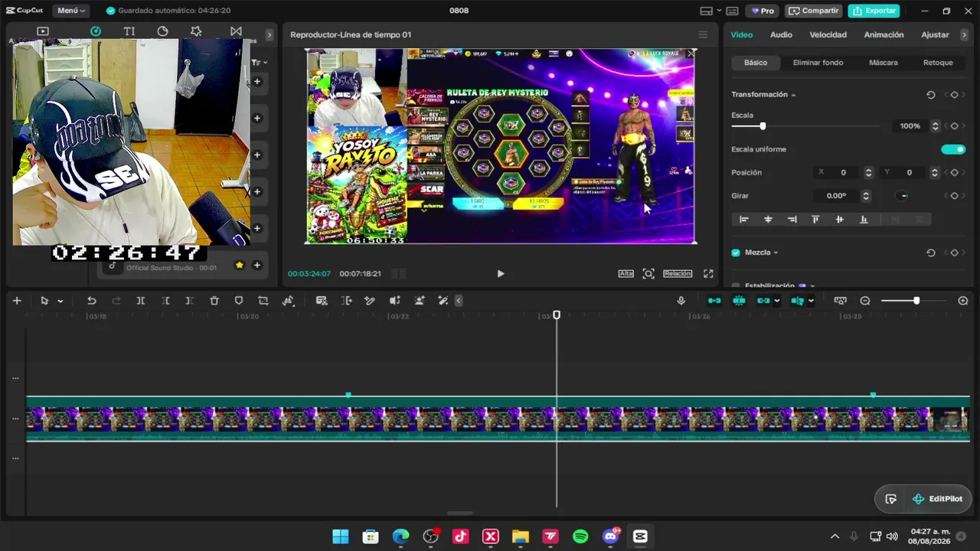Click the timeline zoom out magnifier
The width and height of the screenshot is (980, 551).
point(865,301)
